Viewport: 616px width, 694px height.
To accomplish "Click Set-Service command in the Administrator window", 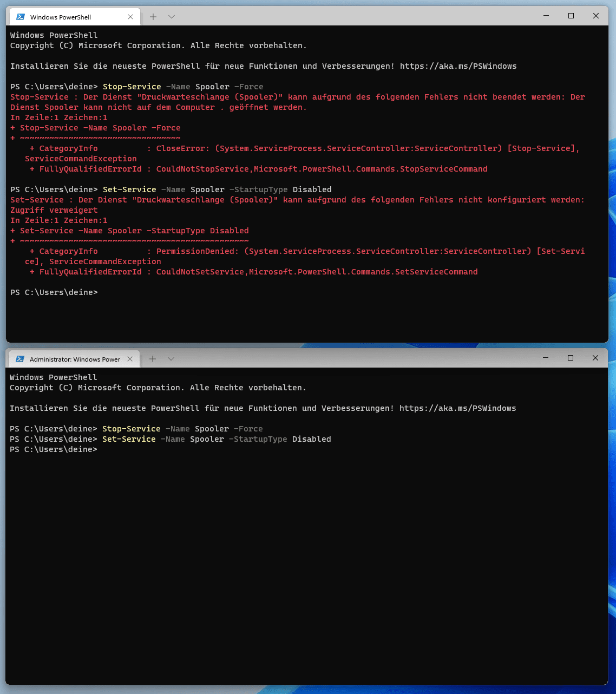I will (x=129, y=439).
